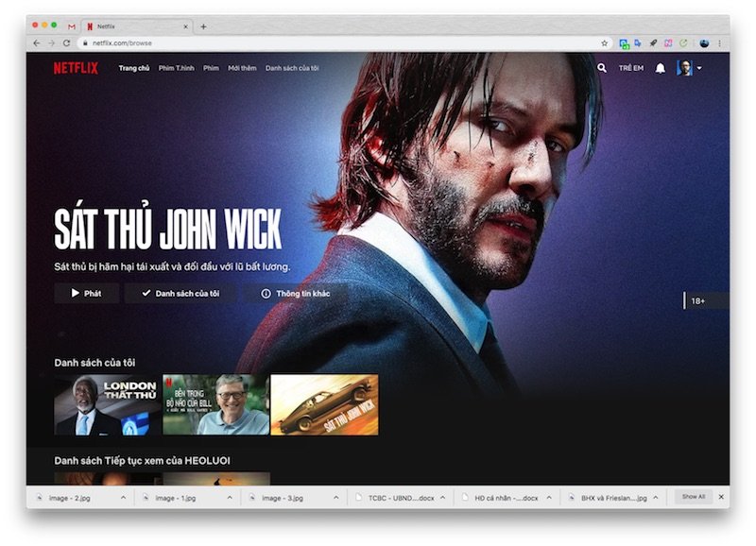Open London Thất Thủ thumbnail

(x=108, y=405)
